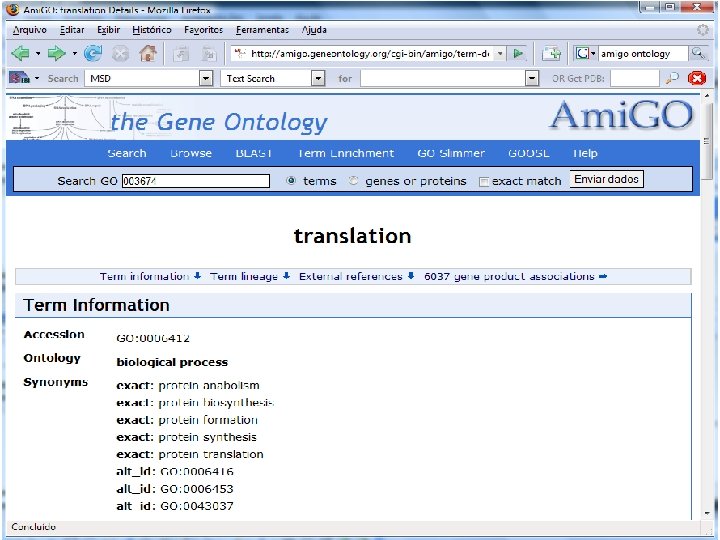Click the green Forward arrow button
The width and height of the screenshot is (720, 540).
tap(57, 53)
